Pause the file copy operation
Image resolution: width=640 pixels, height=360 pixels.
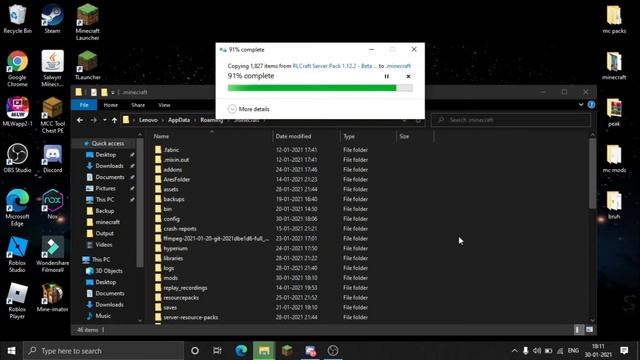[387, 76]
